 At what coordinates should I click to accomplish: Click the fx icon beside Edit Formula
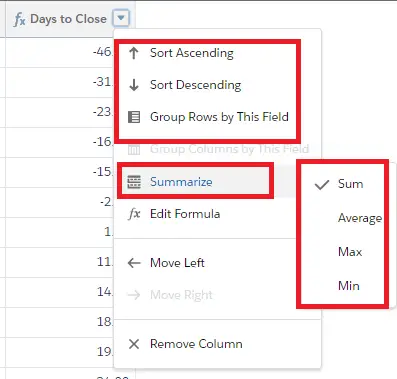(134, 214)
